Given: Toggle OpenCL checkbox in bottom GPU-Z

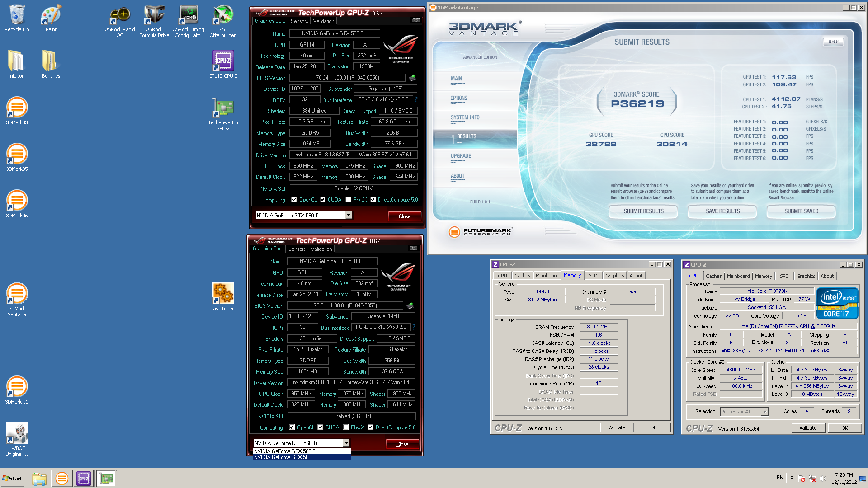Looking at the screenshot, I should point(292,427).
